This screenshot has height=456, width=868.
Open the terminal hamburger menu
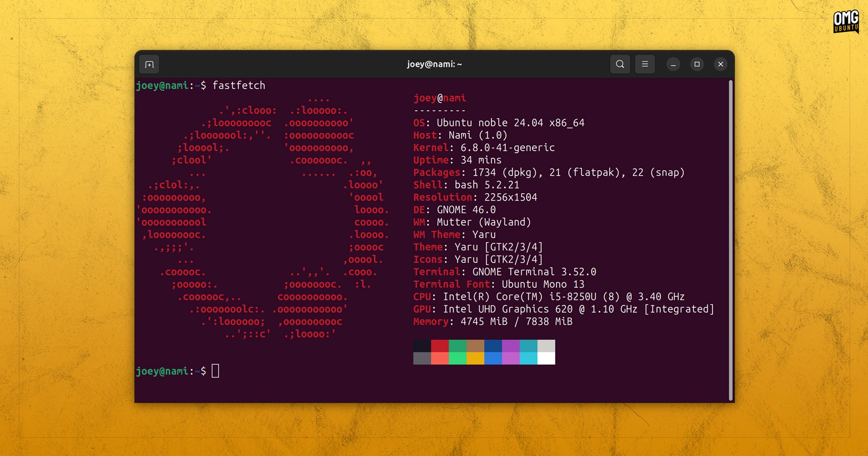(x=645, y=64)
